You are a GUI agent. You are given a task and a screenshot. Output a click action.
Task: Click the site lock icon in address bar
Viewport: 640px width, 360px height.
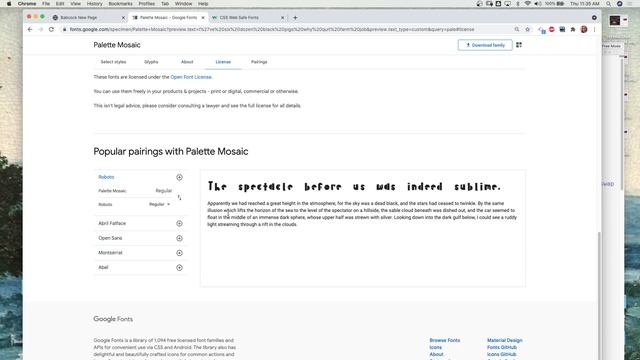[x=64, y=29]
